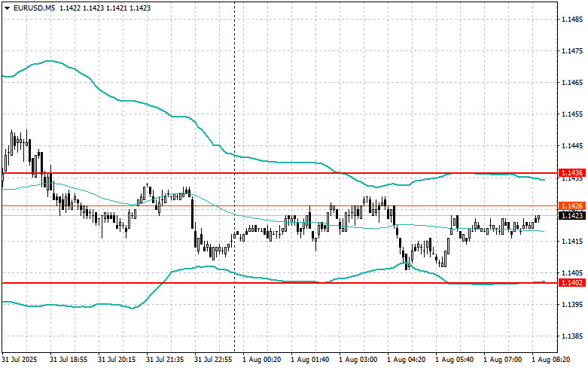Click the 1.1445 price axis value
The width and height of the screenshot is (588, 368).
pyautogui.click(x=573, y=146)
